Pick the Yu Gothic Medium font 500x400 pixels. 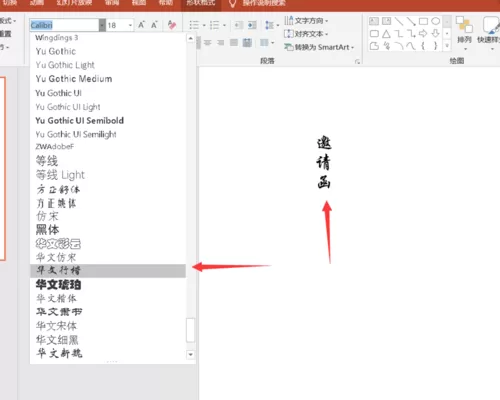point(108,79)
